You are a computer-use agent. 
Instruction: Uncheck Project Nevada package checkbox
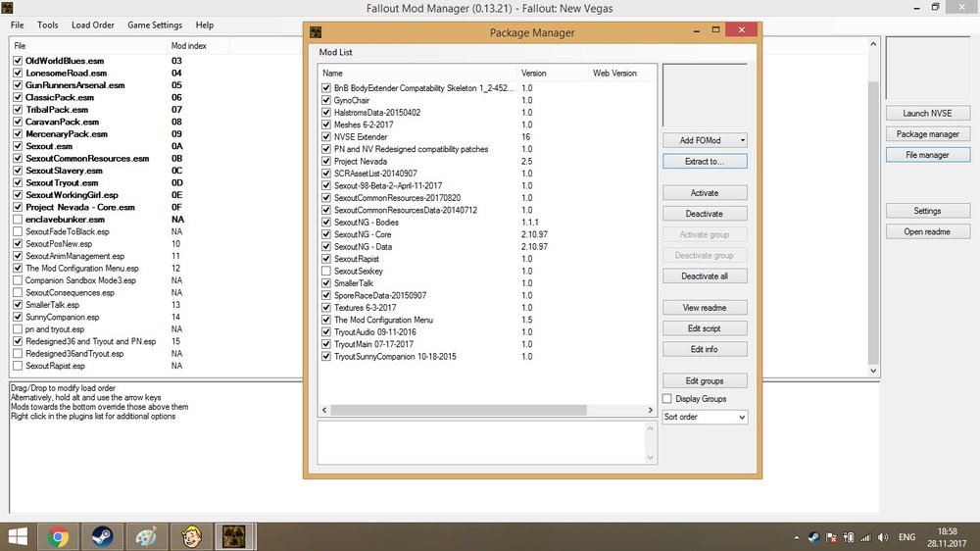point(326,162)
